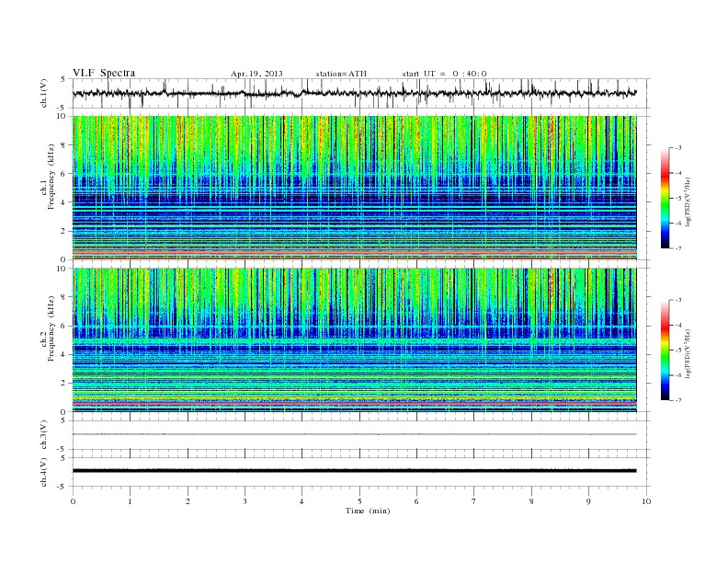
Task: Click the "6" kHz tick on ch.1 frequency axis
Action: point(63,174)
